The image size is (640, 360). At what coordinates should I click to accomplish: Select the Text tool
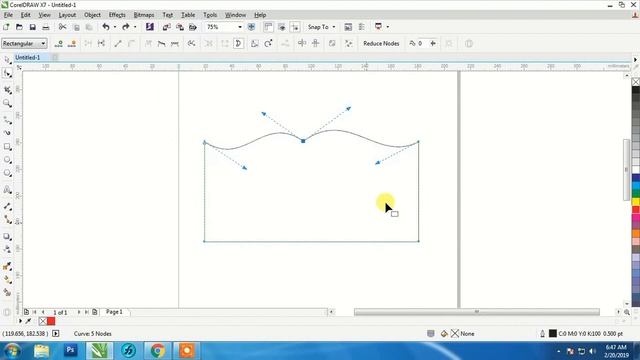coord(7,190)
